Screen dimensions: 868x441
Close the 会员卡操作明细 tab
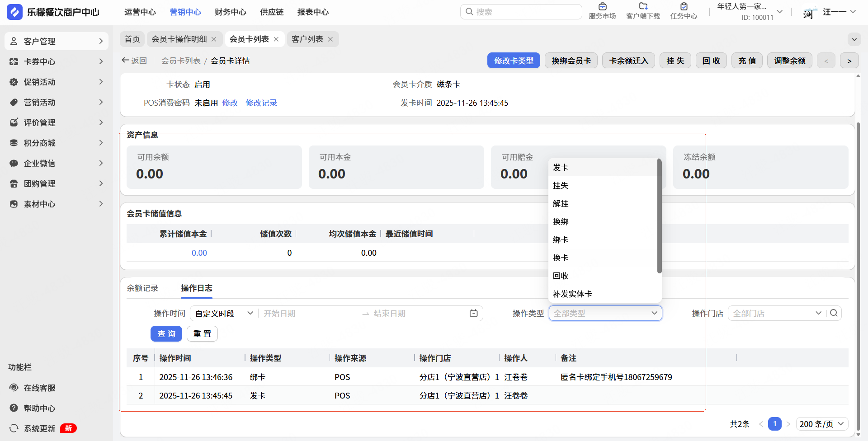(x=214, y=39)
